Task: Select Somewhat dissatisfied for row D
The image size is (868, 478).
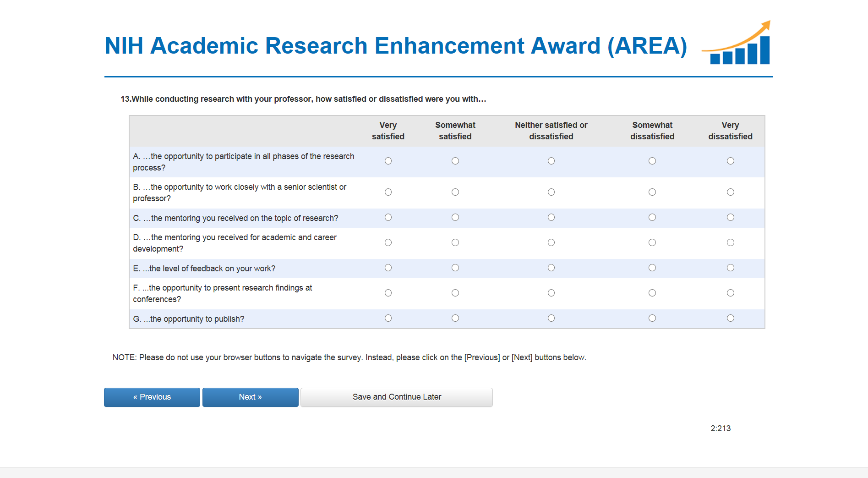Action: (652, 242)
